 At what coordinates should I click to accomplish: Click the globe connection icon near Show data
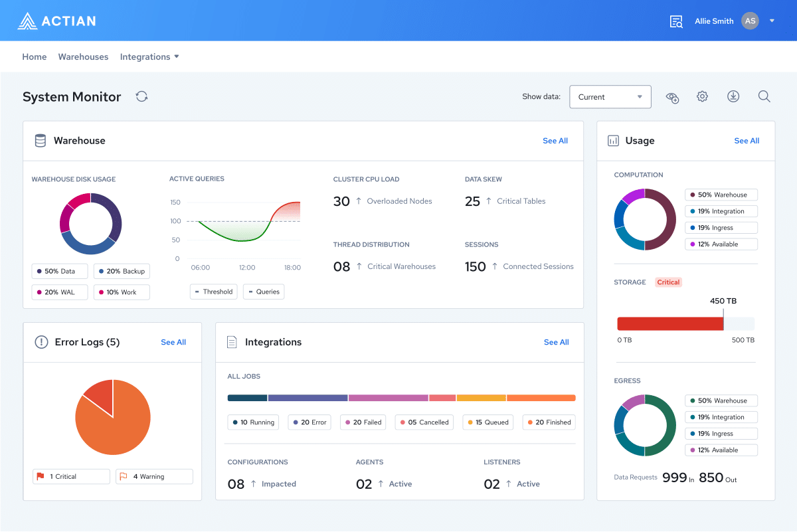point(672,96)
